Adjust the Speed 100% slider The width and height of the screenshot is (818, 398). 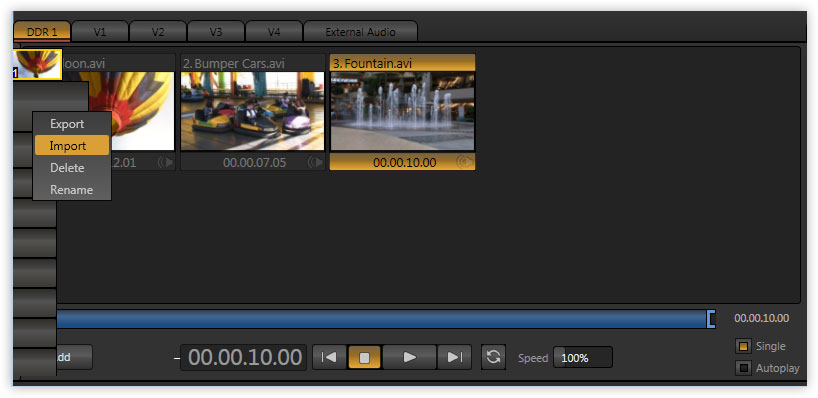point(583,358)
